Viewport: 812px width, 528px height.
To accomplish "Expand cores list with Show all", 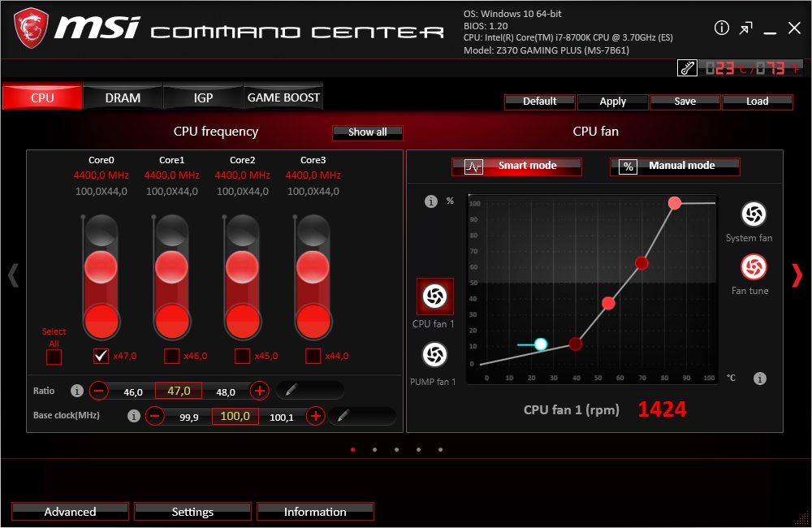I will pos(367,132).
